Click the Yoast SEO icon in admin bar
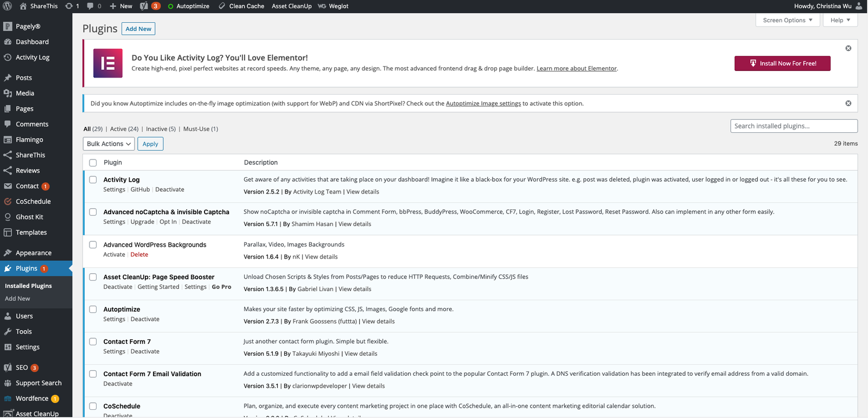Viewport: 868px width, 418px height. [x=144, y=6]
